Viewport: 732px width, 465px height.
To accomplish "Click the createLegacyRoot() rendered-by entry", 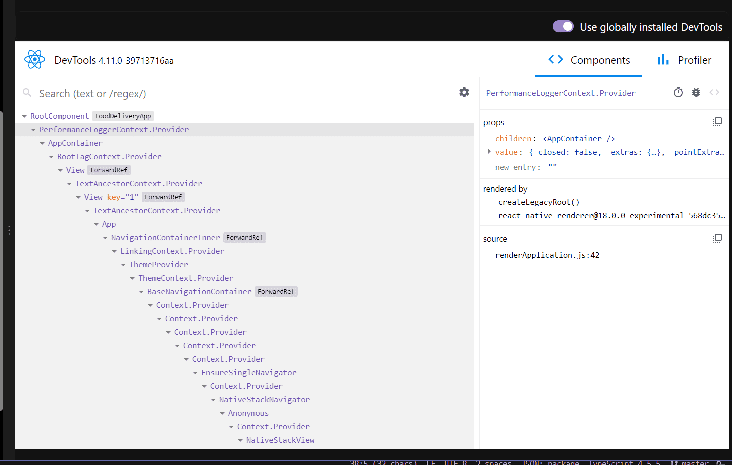I will coord(539,202).
